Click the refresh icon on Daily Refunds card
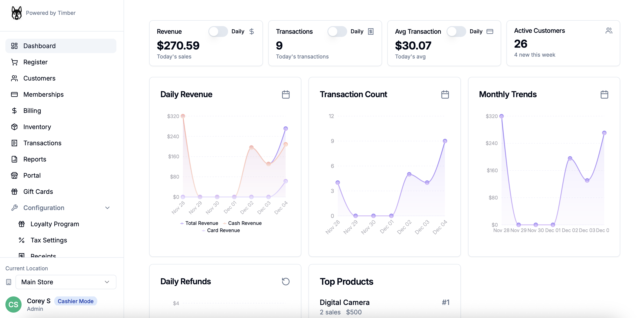This screenshot has height=318, width=644. 286,282
